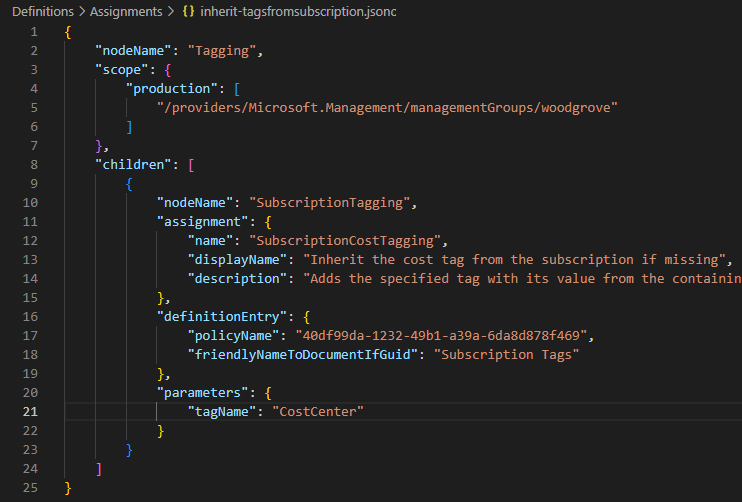The height and width of the screenshot is (502, 742).
Task: Click the "friendlyNameToDocumentIfGuid" key
Action: 302,354
